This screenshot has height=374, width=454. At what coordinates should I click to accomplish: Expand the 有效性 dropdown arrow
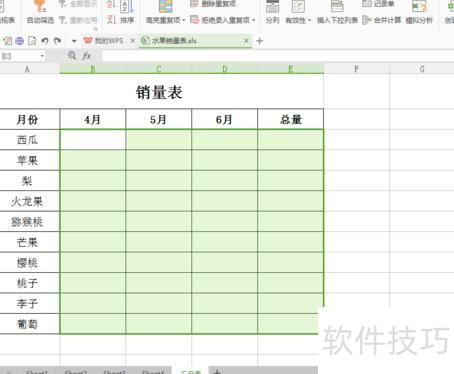pos(309,21)
